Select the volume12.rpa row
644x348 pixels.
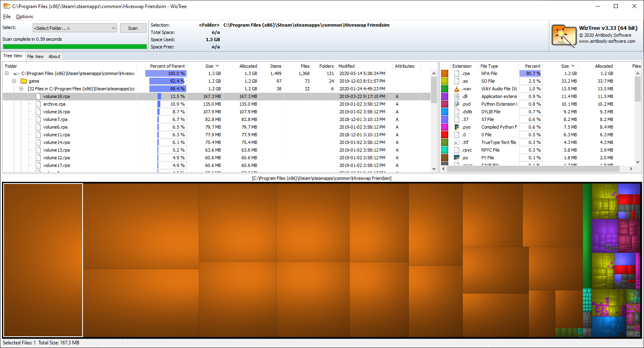pos(217,158)
